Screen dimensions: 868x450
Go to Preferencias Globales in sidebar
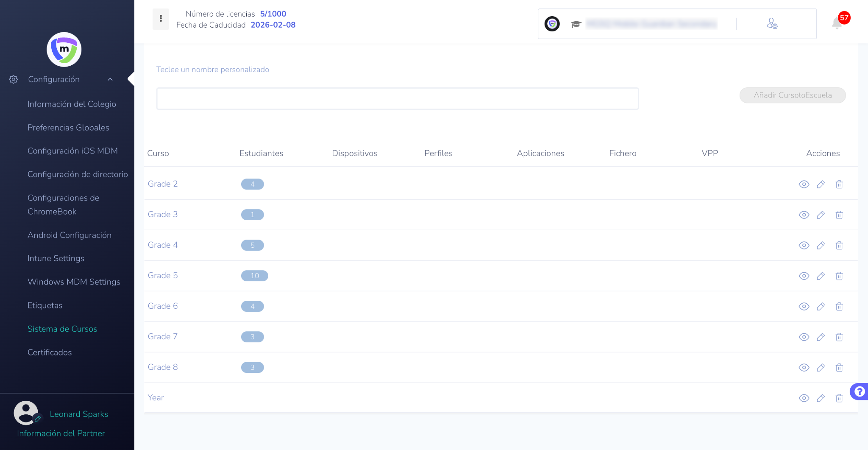coord(68,128)
